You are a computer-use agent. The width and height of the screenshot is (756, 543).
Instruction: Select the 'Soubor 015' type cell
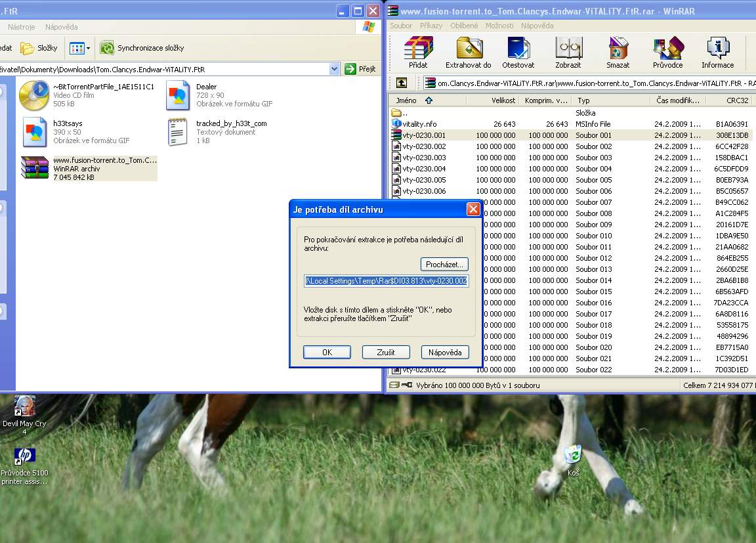point(593,292)
